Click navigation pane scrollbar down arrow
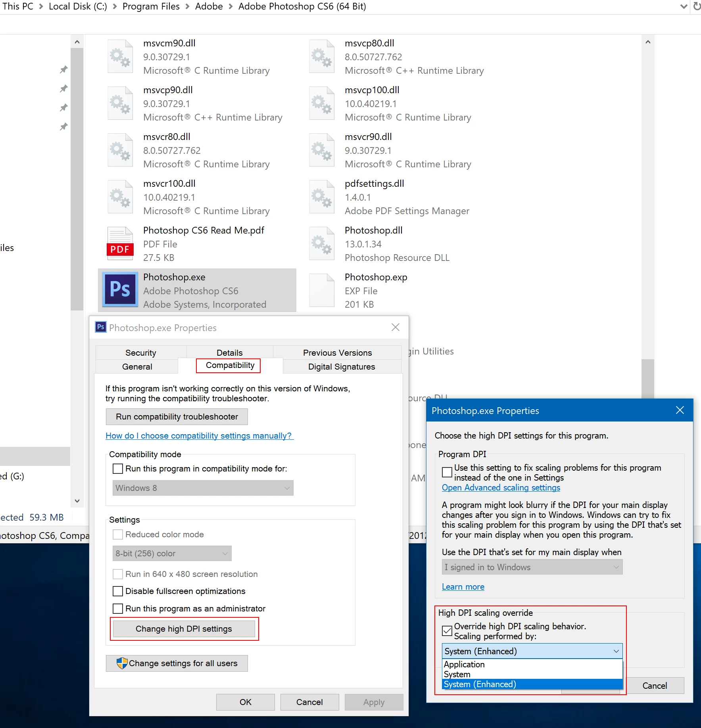This screenshot has width=701, height=728. (77, 501)
